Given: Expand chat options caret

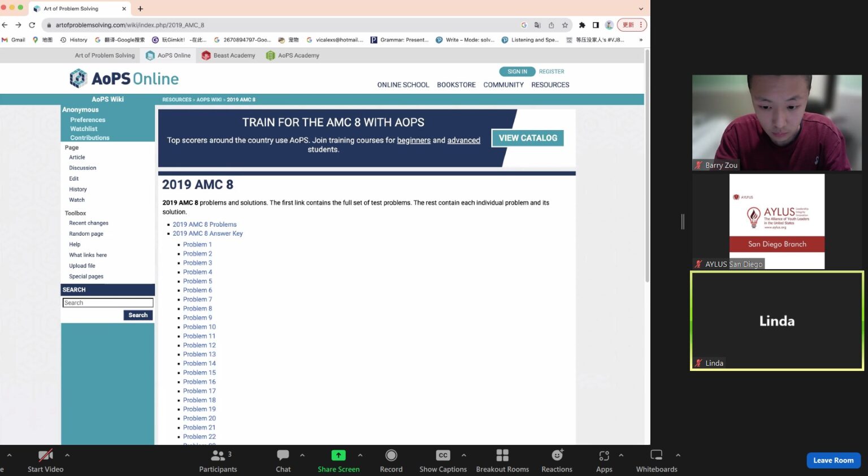Looking at the screenshot, I should coord(302,455).
